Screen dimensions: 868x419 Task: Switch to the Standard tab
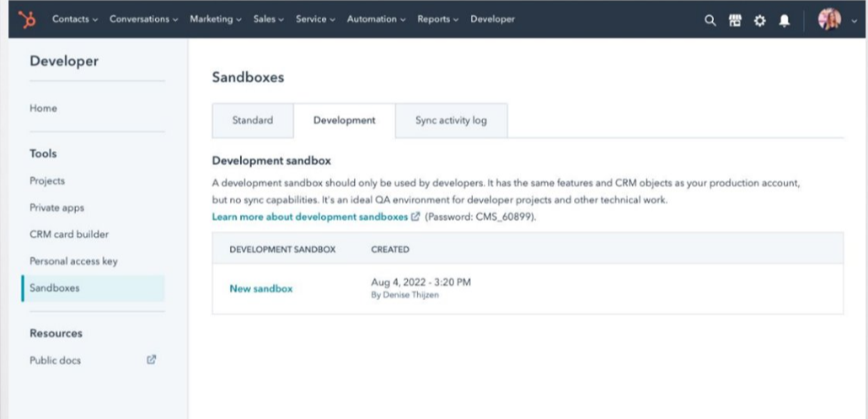tap(253, 120)
